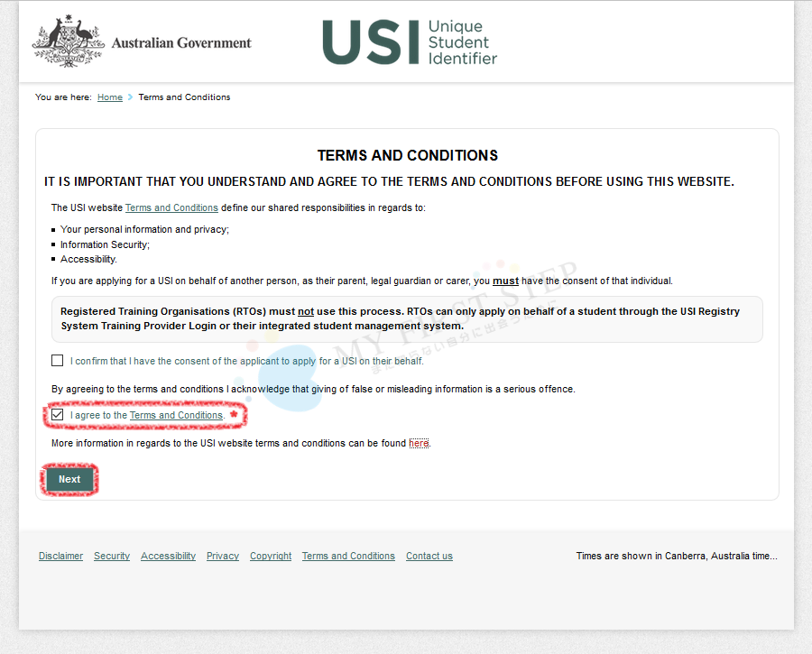This screenshot has height=654, width=812.
Task: Open Terms and Conditions in the footer
Action: tap(348, 557)
